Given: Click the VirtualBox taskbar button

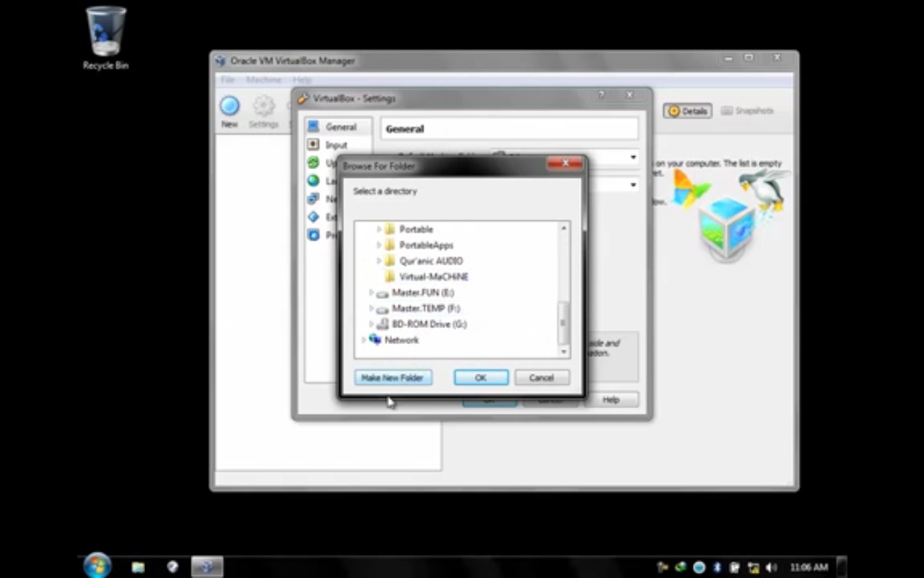Looking at the screenshot, I should [206, 567].
